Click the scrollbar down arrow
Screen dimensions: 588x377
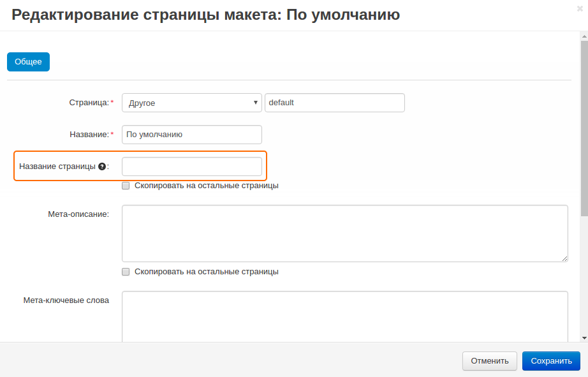(584, 336)
